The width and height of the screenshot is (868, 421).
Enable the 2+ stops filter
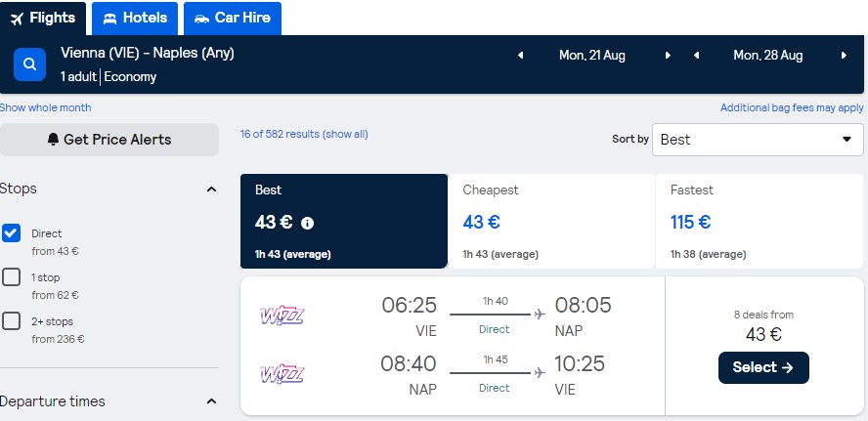pyautogui.click(x=11, y=321)
